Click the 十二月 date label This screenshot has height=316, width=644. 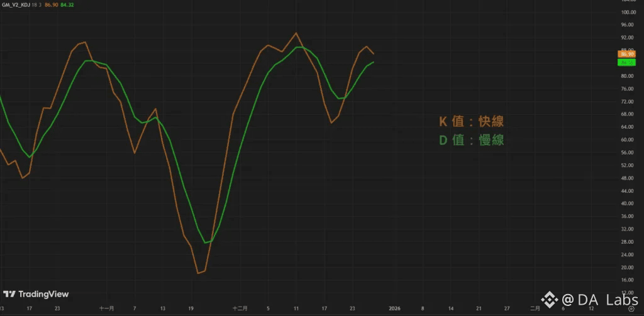tap(240, 308)
